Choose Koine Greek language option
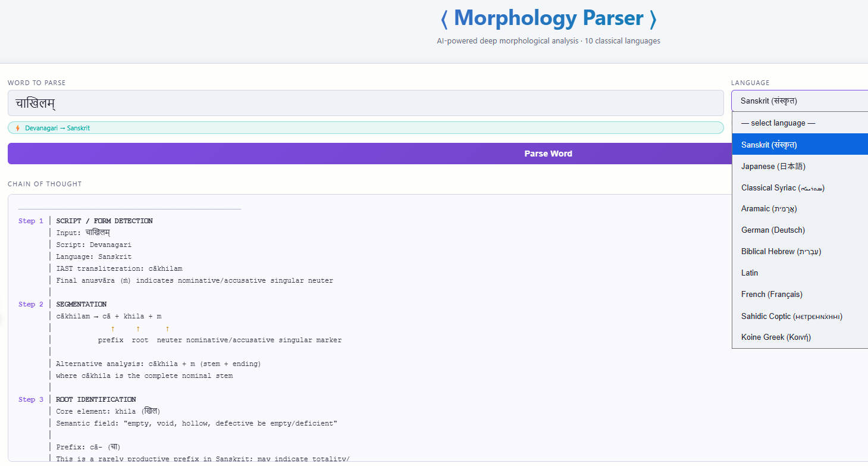Viewport: 868px width, 466px height. (x=776, y=337)
